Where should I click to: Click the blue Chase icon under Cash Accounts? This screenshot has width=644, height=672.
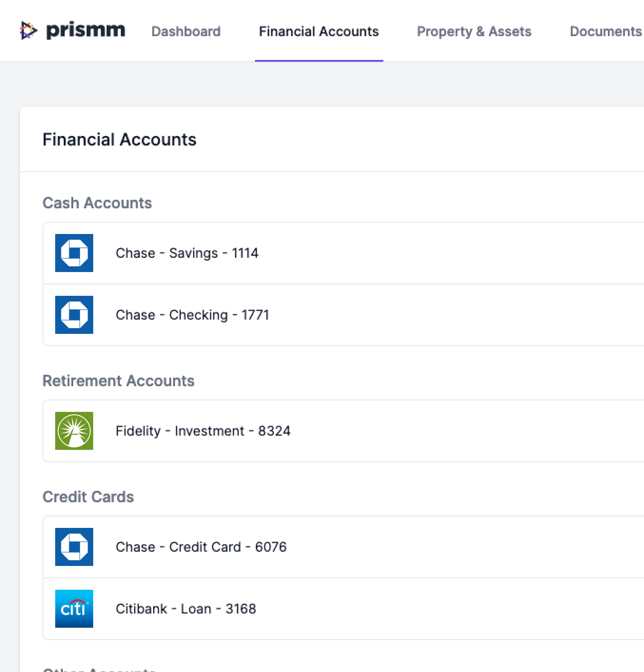(x=74, y=253)
